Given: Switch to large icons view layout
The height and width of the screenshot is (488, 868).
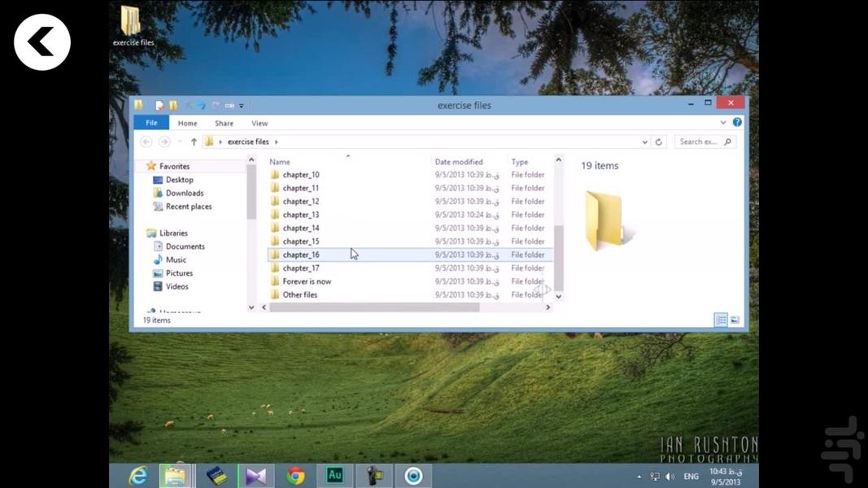Looking at the screenshot, I should 735,320.
